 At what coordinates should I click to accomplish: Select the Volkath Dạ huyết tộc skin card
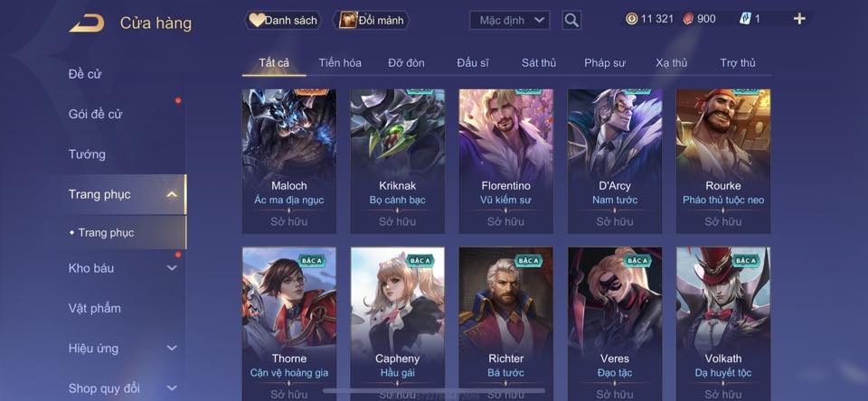click(723, 323)
